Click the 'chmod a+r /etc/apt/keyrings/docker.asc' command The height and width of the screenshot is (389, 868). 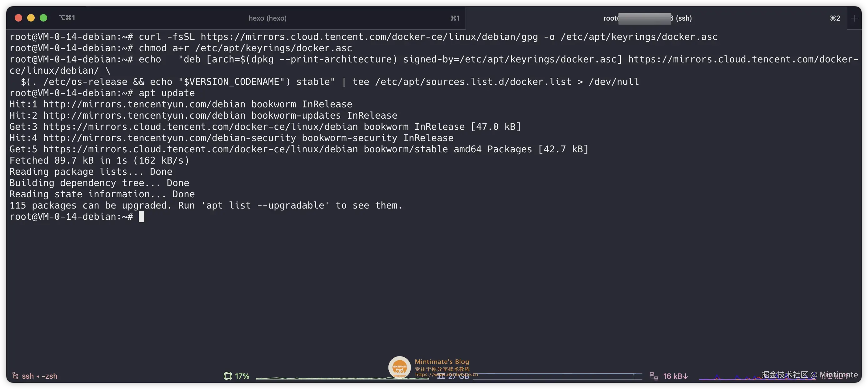245,48
